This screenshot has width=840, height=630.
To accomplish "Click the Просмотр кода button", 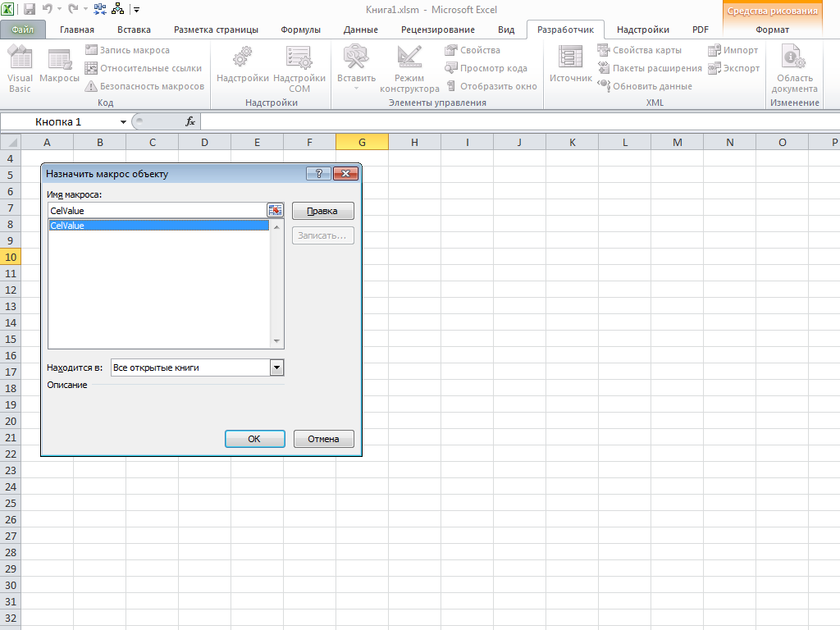I will pos(486,68).
